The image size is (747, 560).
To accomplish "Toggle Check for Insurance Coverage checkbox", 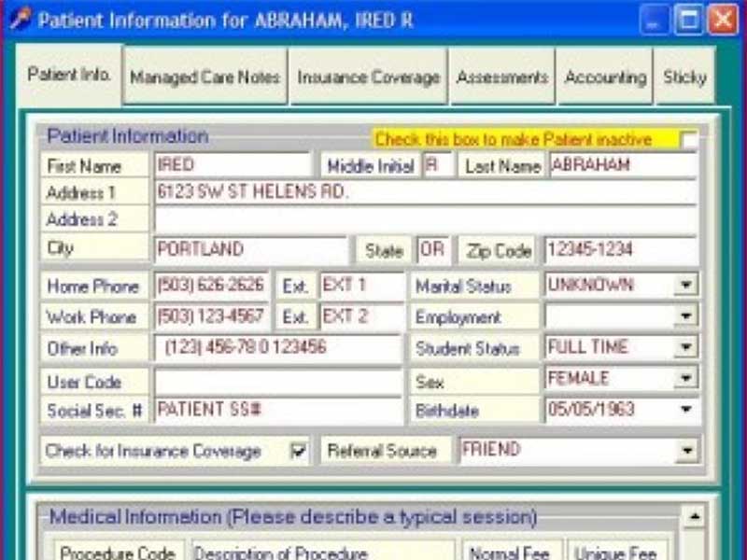I will click(x=299, y=451).
